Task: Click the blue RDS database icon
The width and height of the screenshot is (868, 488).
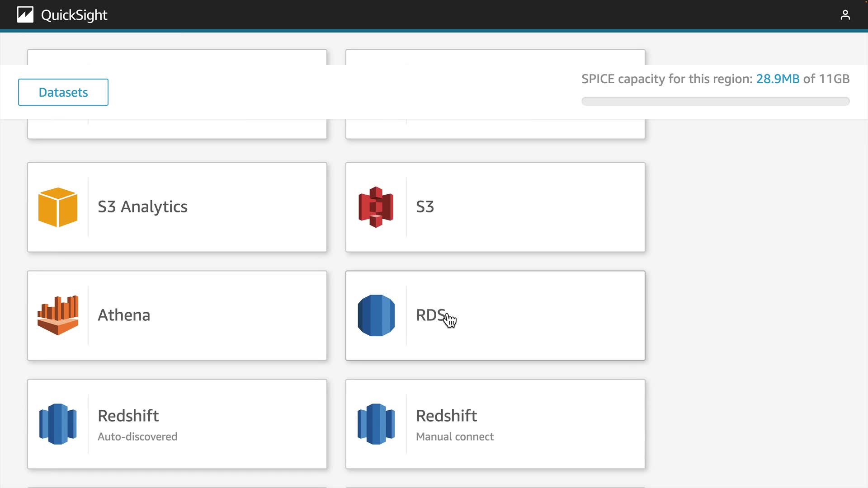Action: pyautogui.click(x=376, y=315)
